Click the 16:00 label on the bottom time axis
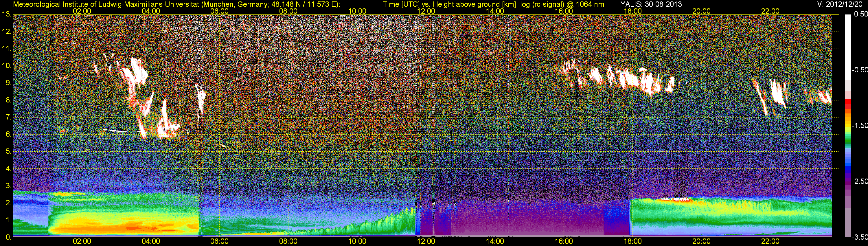Viewport: 868px width, 246px height. click(x=564, y=241)
